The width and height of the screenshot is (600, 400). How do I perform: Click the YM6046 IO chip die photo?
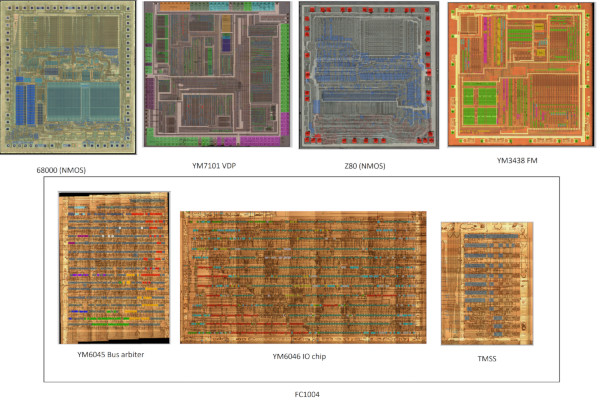[x=303, y=278]
